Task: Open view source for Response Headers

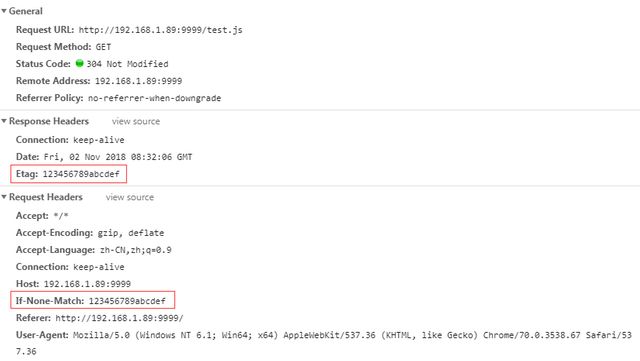Action: 136,121
